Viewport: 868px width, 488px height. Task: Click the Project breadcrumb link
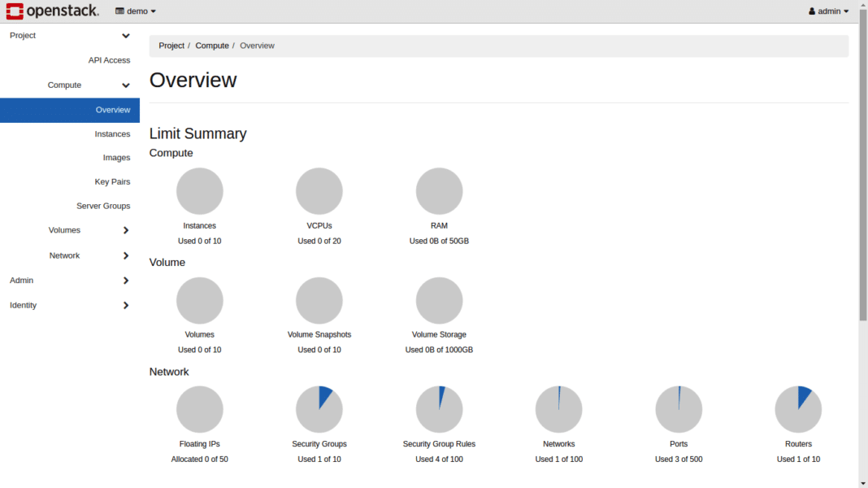(171, 46)
